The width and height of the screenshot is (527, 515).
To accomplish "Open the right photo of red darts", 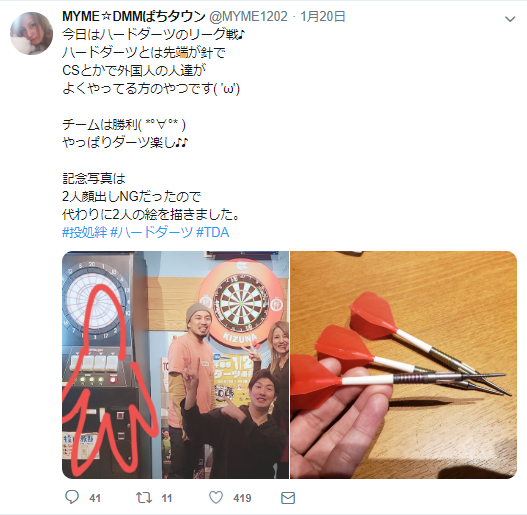I will tap(403, 365).
